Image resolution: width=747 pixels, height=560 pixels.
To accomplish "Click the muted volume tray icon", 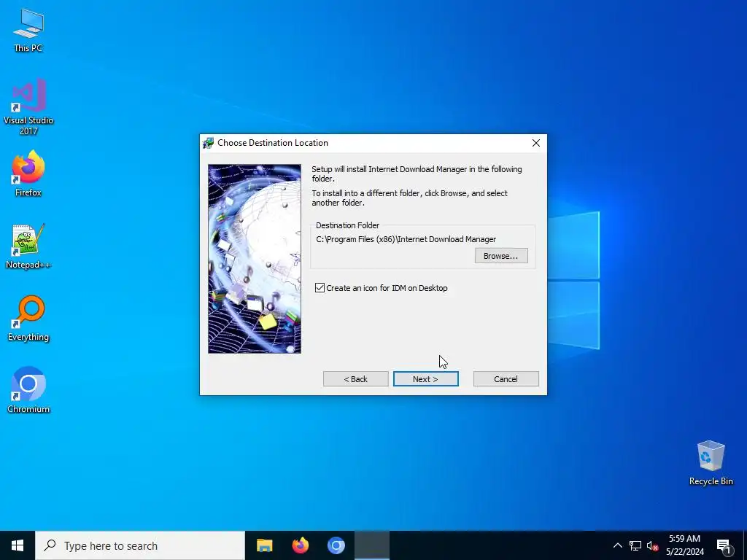I will 652,545.
